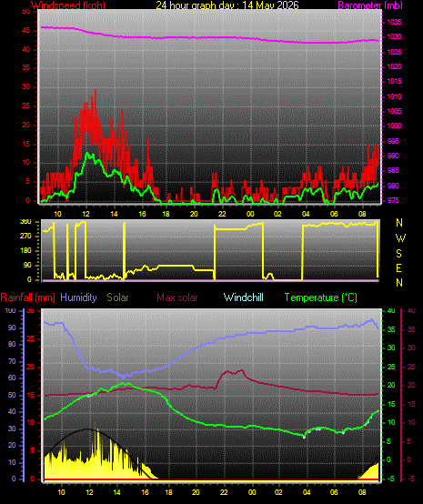423x504 pixels.
Task: Click "04" on the bottom chart time axis
Action: pos(307,492)
